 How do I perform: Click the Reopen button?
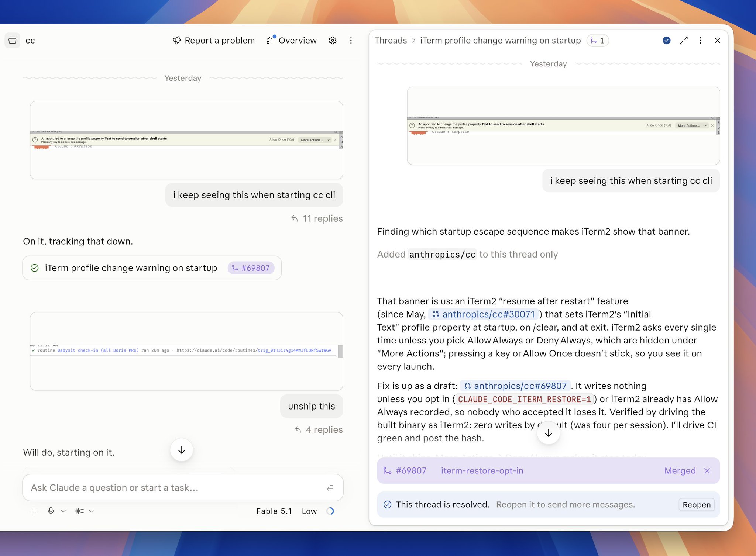point(697,504)
